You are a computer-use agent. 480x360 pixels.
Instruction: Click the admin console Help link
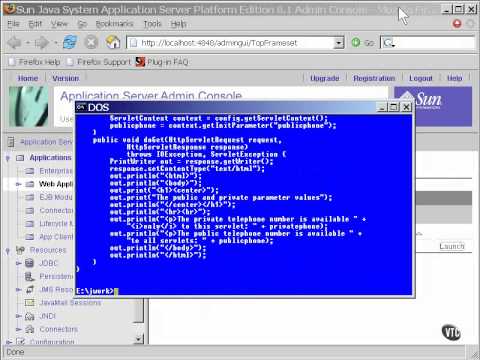tap(454, 78)
